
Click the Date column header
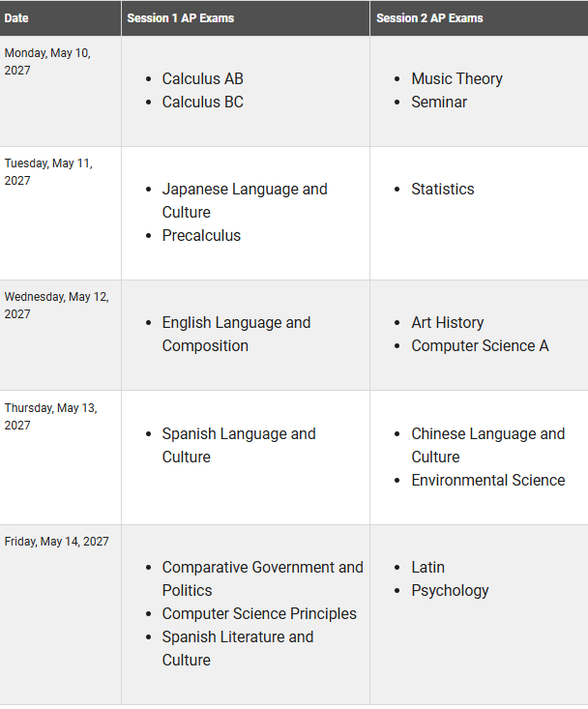point(16,18)
